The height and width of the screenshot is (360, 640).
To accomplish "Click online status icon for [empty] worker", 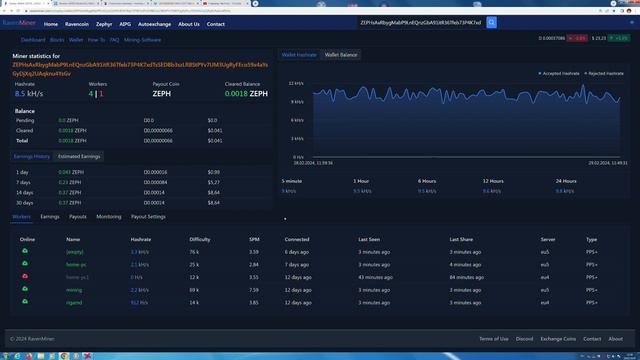I will [x=25, y=251].
